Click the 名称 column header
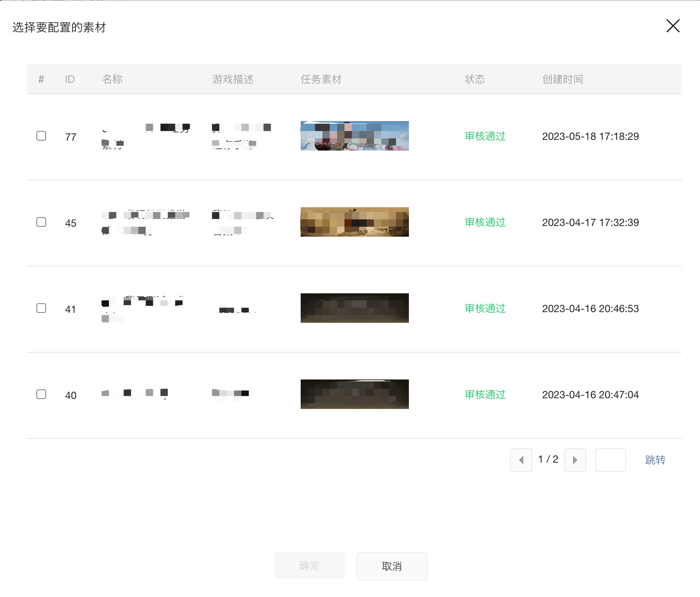700x597 pixels. pyautogui.click(x=112, y=79)
